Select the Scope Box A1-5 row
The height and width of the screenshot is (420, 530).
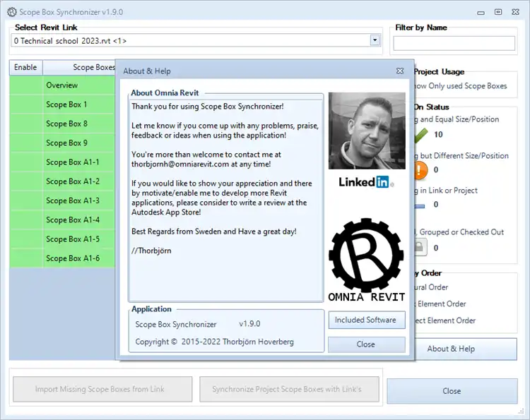(62, 239)
